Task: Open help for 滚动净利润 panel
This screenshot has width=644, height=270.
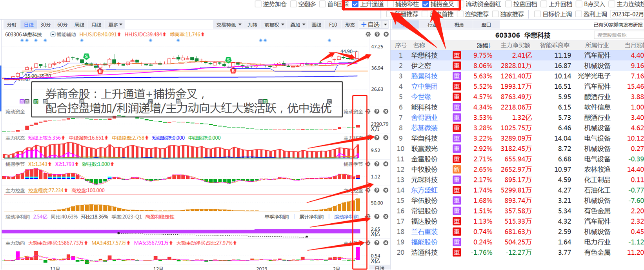Action: (x=377, y=217)
